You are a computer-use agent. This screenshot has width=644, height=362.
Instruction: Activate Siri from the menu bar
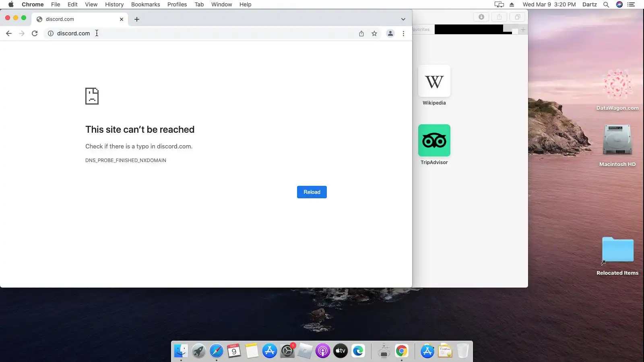click(x=619, y=4)
